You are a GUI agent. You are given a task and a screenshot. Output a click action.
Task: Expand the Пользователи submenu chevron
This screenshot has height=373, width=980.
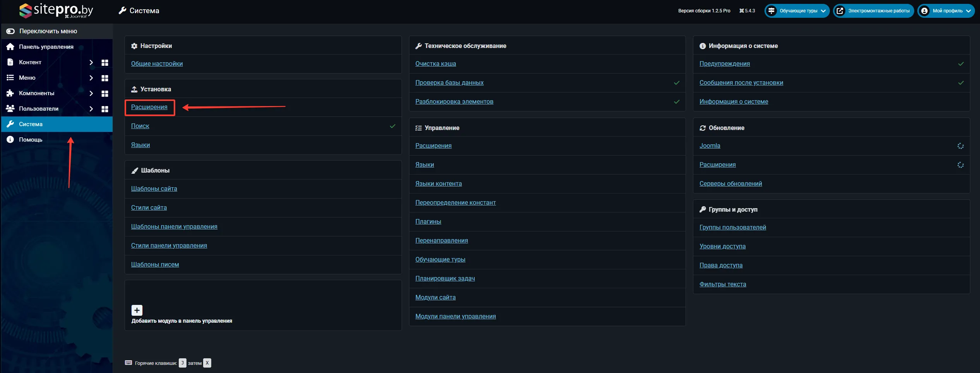(x=91, y=109)
